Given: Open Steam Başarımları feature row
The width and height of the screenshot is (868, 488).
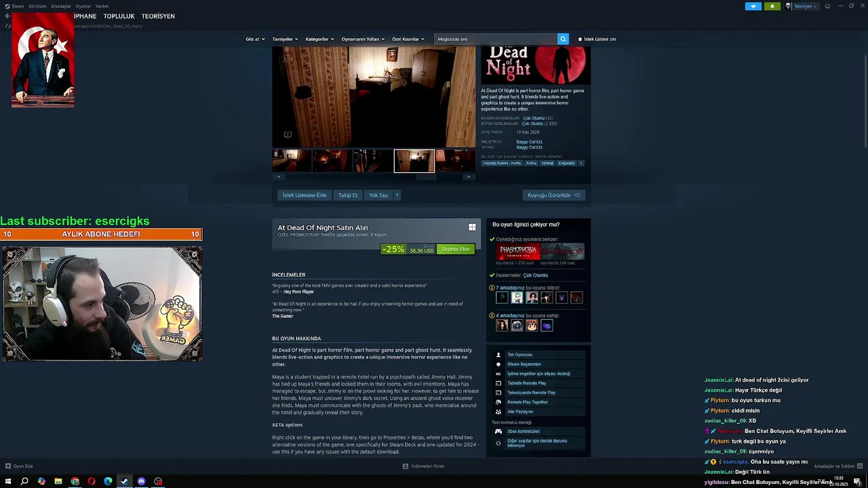Looking at the screenshot, I should click(538, 364).
